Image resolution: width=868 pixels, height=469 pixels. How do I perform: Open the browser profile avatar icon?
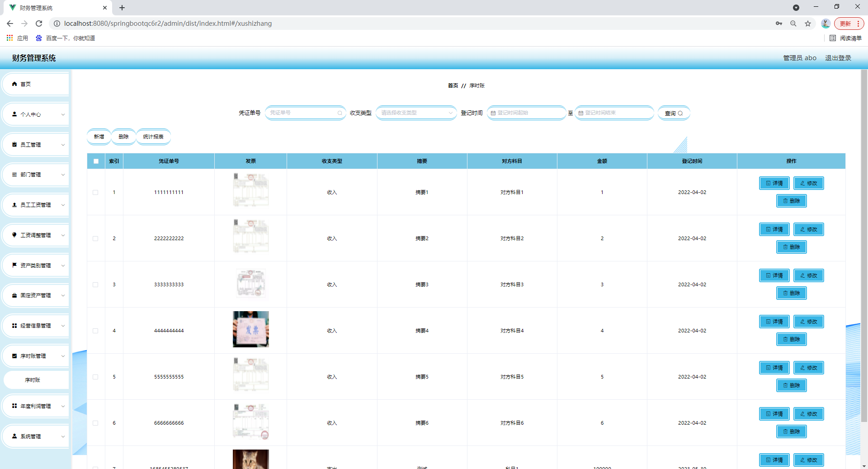[x=826, y=24]
